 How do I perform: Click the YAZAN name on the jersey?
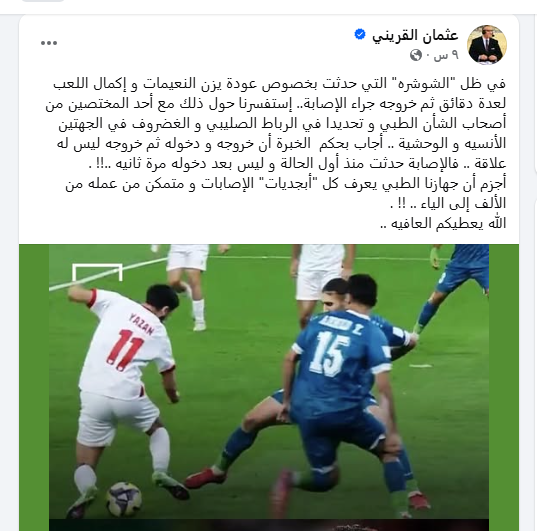[142, 324]
